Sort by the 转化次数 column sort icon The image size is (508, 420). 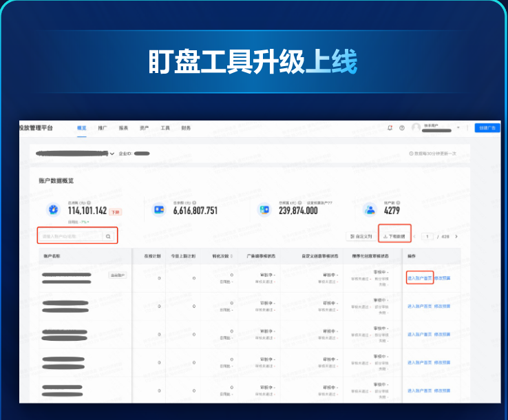tap(231, 256)
